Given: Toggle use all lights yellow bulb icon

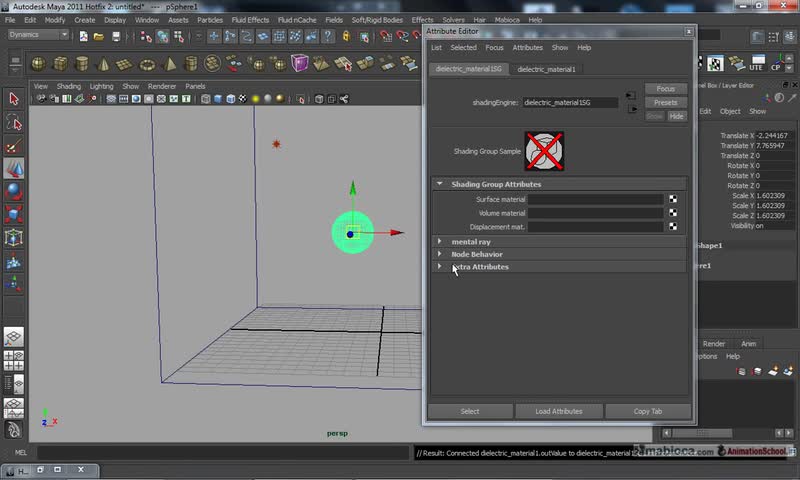Looking at the screenshot, I should [256, 99].
